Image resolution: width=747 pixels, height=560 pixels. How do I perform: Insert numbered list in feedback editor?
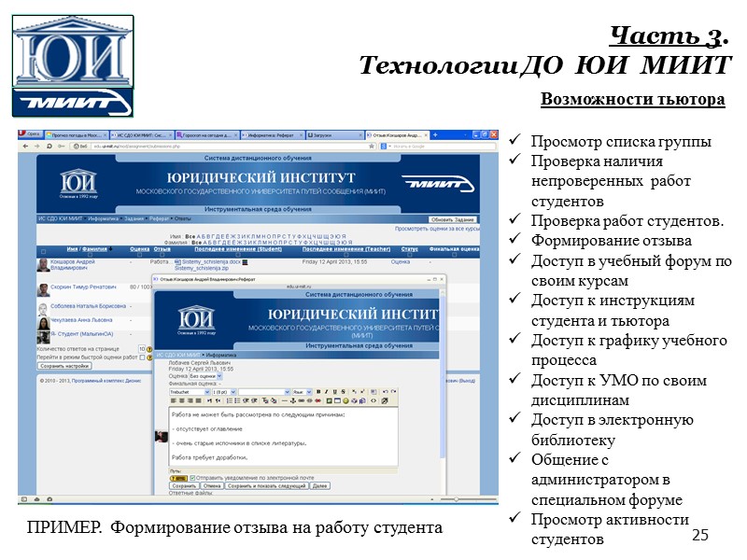point(229,401)
